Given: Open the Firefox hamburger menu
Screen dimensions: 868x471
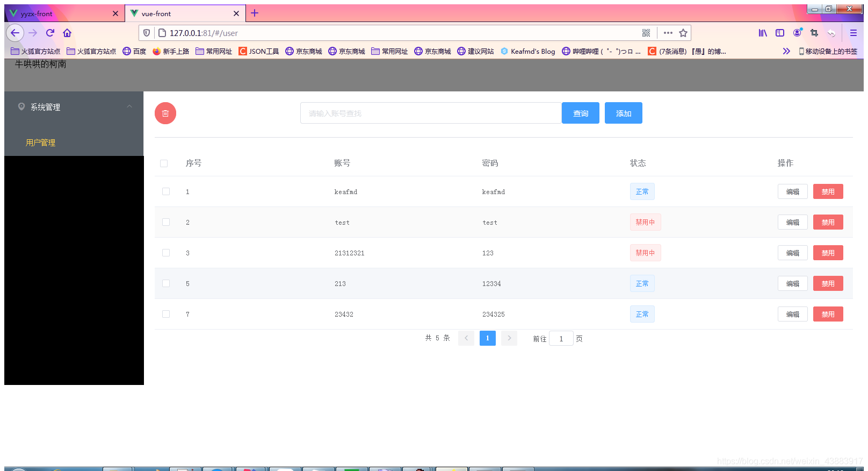Looking at the screenshot, I should tap(853, 33).
